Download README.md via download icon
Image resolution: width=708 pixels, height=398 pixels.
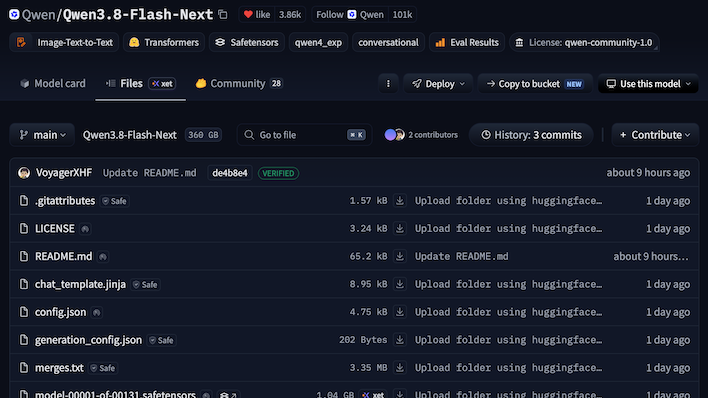pos(400,256)
